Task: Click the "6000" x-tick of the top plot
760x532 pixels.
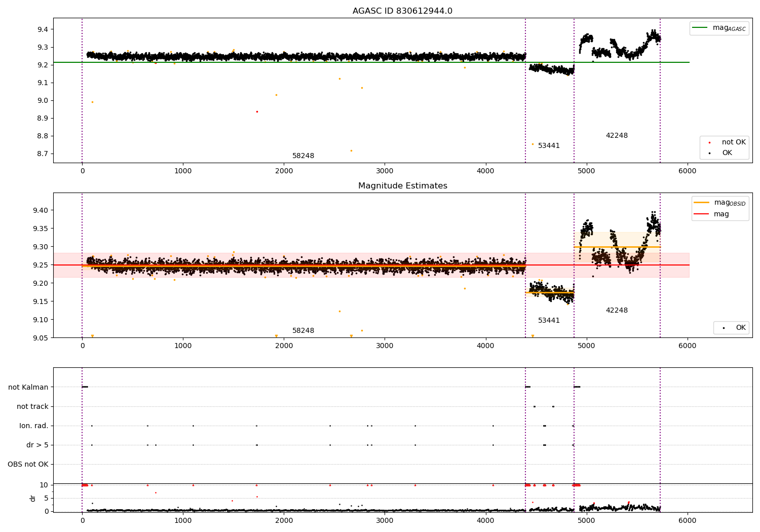Action: click(687, 171)
